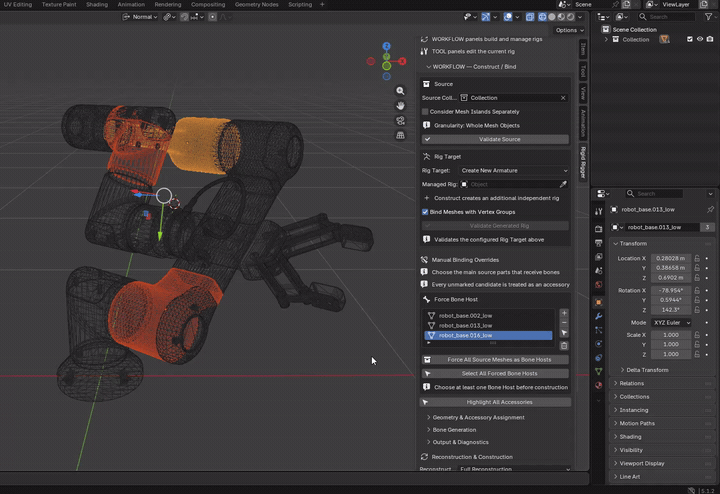Click trash icon beside Force Bone Host list
The image size is (720, 494).
tap(564, 346)
